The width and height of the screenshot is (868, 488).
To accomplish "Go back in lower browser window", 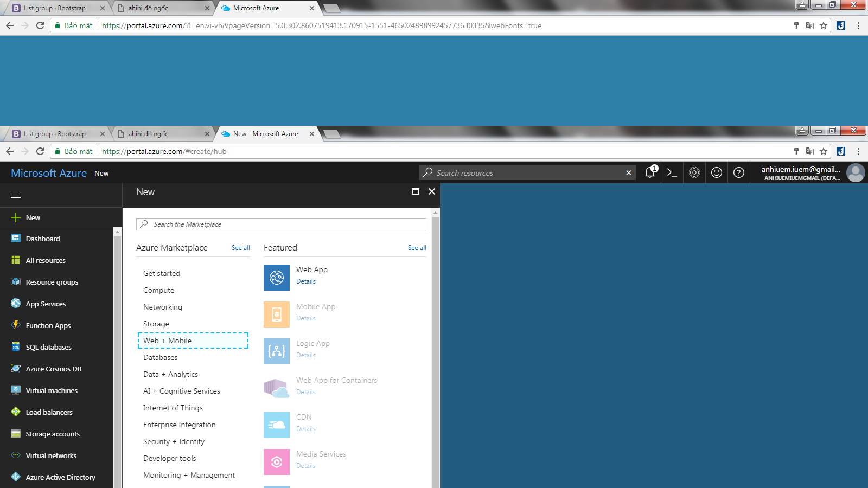I will [x=10, y=151].
